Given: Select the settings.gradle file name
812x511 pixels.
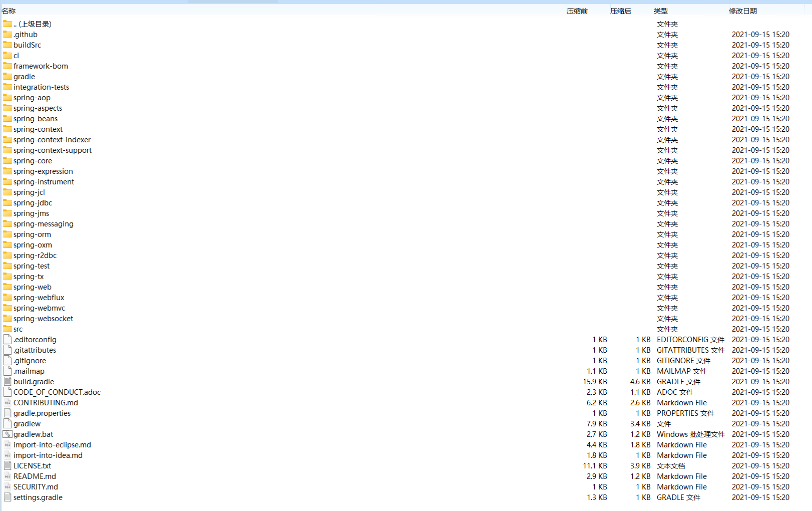Looking at the screenshot, I should coord(38,497).
